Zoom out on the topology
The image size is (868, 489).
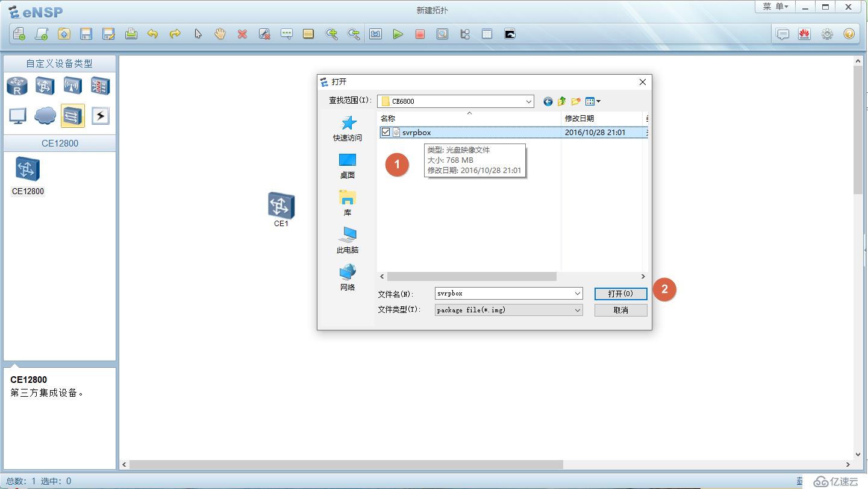point(354,34)
